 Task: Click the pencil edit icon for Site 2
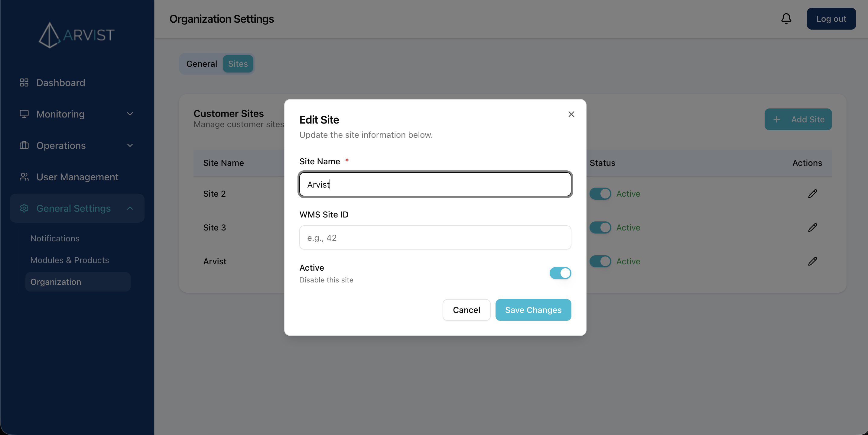coord(812,194)
